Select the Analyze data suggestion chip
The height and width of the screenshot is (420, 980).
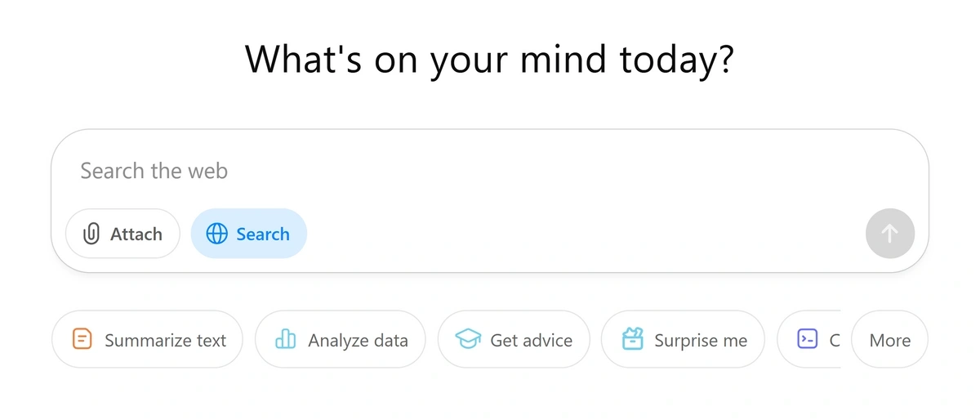(341, 339)
